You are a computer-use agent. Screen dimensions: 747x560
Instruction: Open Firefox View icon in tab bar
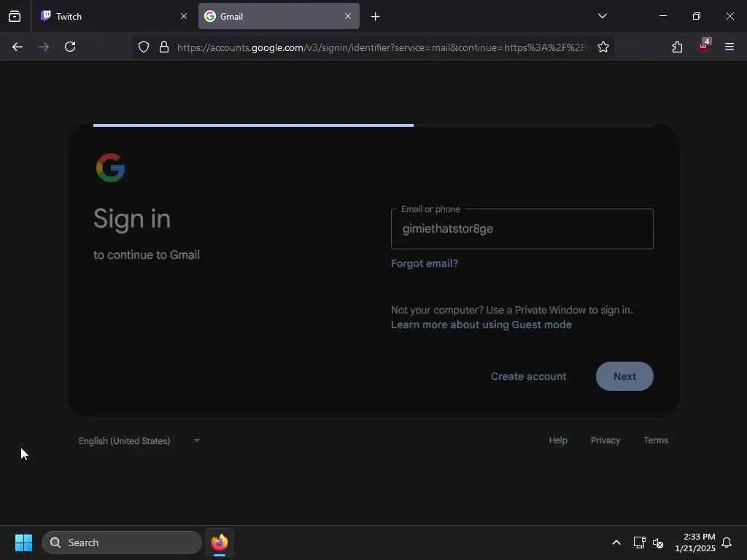click(15, 16)
